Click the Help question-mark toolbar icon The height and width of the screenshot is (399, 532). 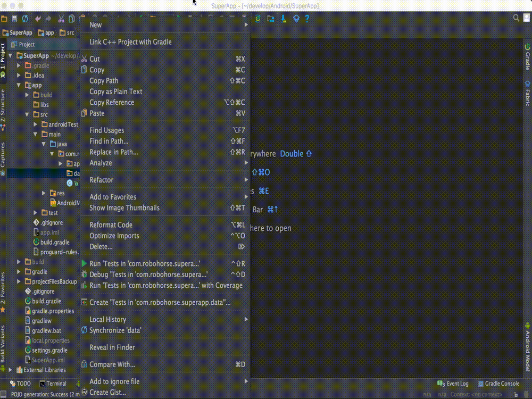pyautogui.click(x=307, y=19)
